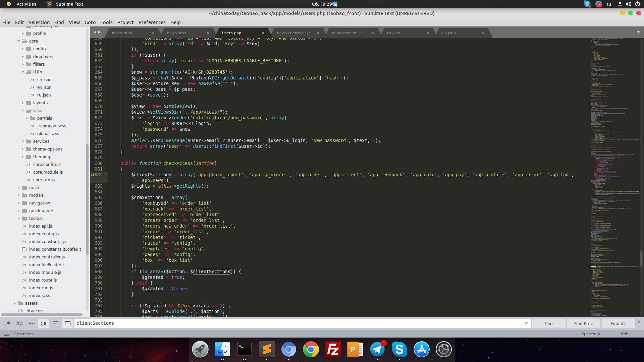Switch to the news.controller.js tab

[293, 33]
